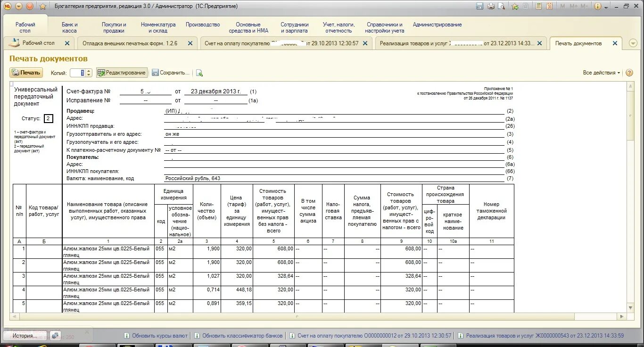Viewport: 644px width, 347px height.
Task: Click the M memory button in title bar
Action: (x=563, y=6)
